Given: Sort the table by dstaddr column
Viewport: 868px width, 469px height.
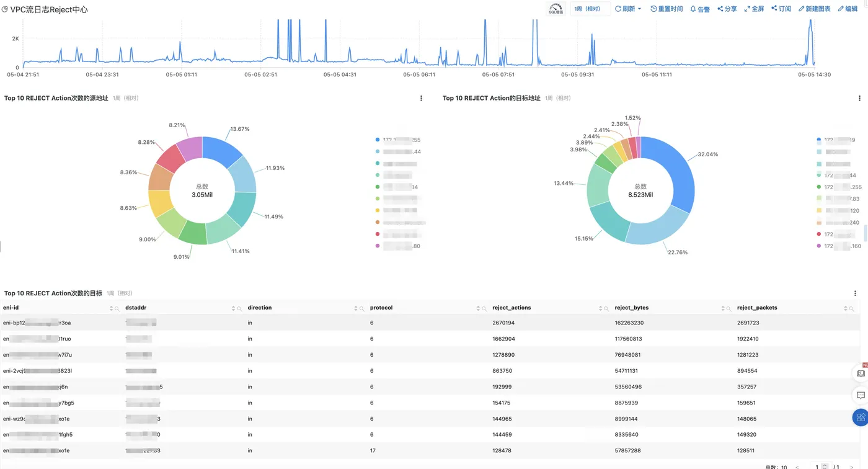Looking at the screenshot, I should (234, 308).
